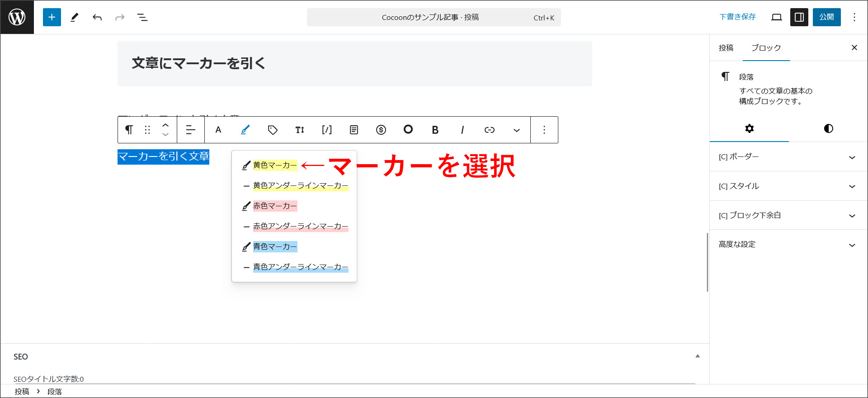Move the block up
868x398 pixels.
coord(165,125)
